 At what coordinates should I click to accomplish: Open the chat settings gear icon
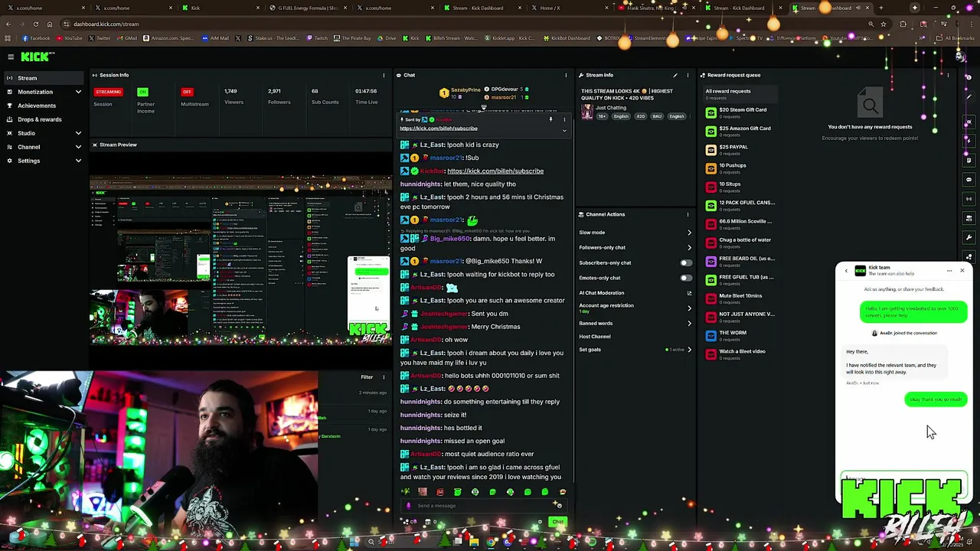(540, 522)
